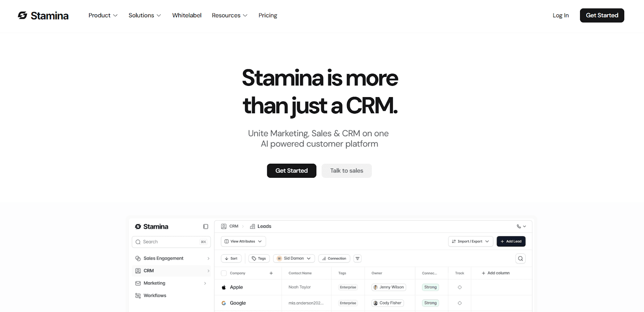The image size is (644, 312).
Task: Click the Jenny Wilson owner chip
Action: point(389,287)
